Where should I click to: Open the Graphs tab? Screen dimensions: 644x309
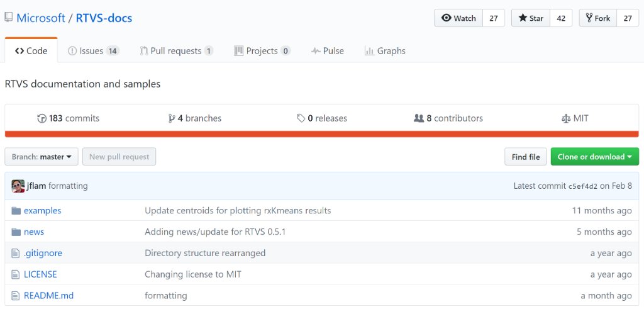coord(385,51)
